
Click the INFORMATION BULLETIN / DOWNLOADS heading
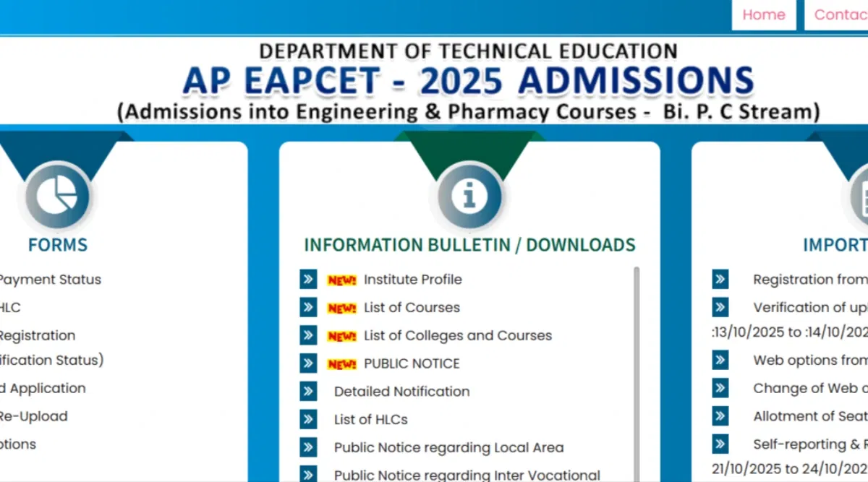click(x=469, y=245)
